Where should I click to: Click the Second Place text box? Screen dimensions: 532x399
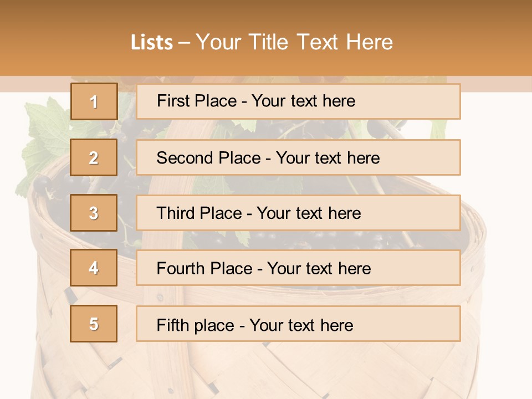tap(298, 157)
